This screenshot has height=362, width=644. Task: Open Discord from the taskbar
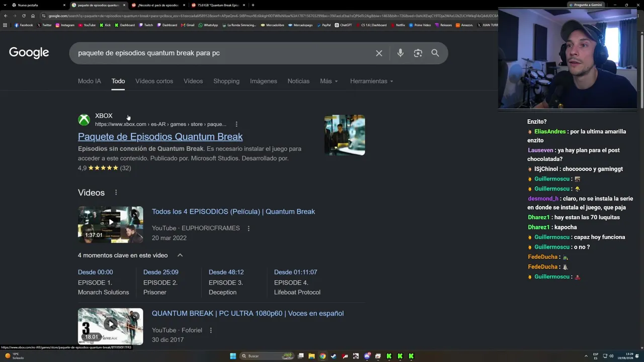pyautogui.click(x=367, y=356)
